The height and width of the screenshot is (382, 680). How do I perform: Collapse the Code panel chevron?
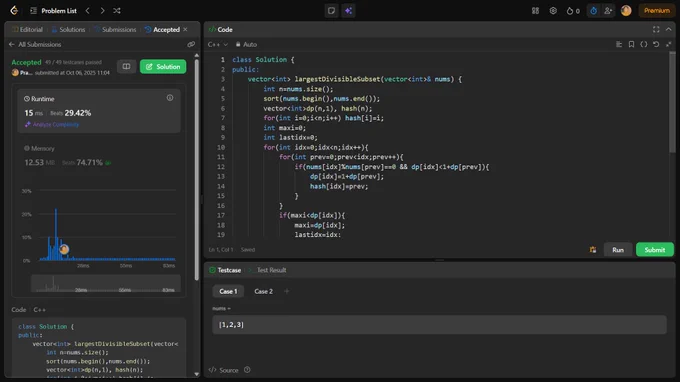point(668,29)
